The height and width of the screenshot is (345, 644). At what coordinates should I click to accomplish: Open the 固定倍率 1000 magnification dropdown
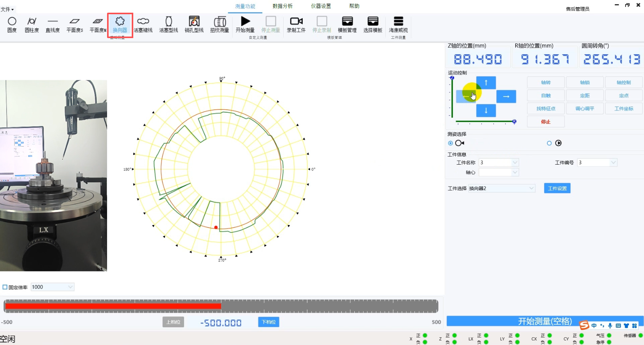(52, 287)
